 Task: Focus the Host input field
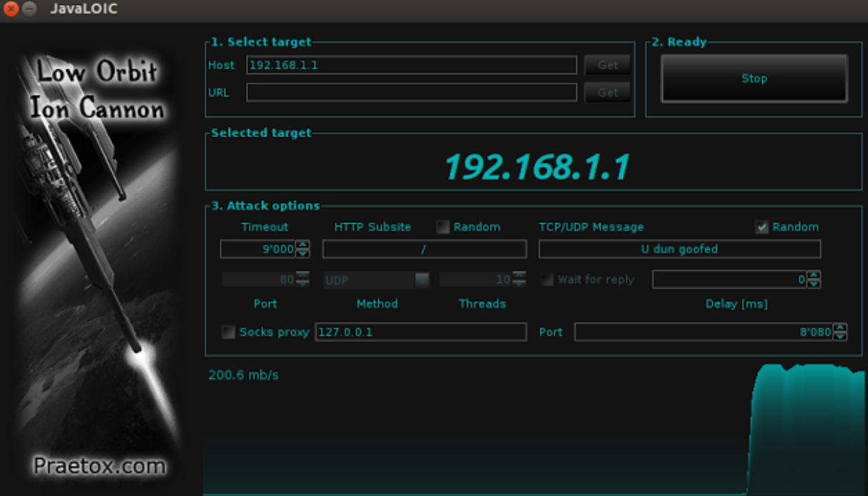(x=412, y=65)
